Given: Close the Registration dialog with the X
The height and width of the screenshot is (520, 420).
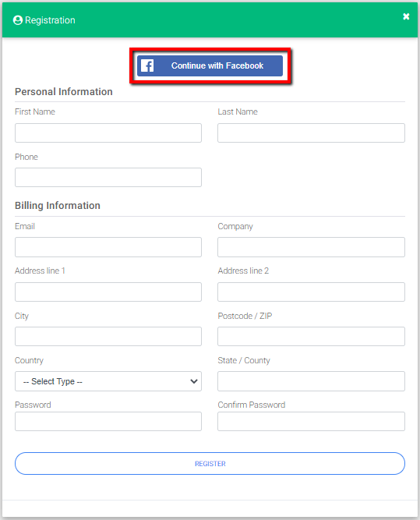Looking at the screenshot, I should [406, 16].
